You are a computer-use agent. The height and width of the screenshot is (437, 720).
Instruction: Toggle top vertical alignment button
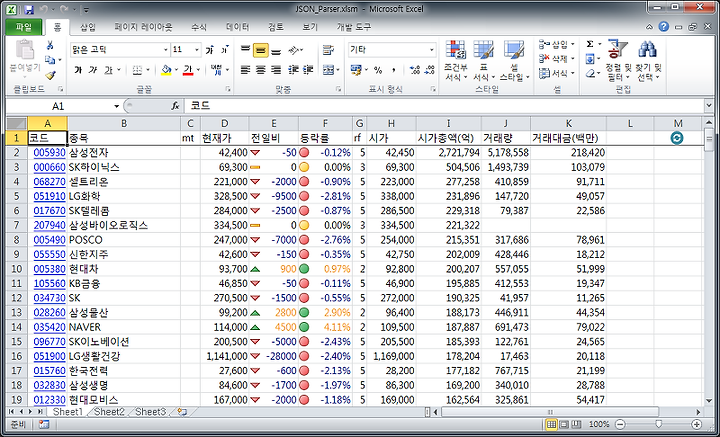pos(245,50)
